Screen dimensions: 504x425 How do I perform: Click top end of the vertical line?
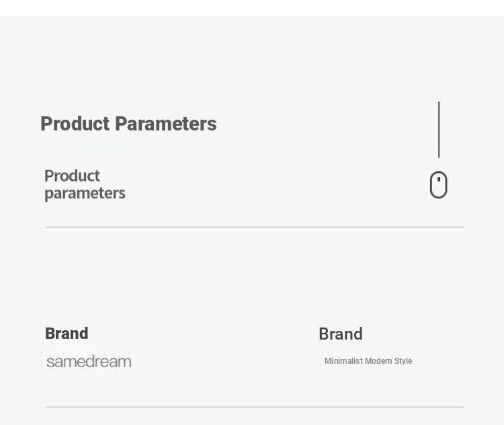[439, 103]
